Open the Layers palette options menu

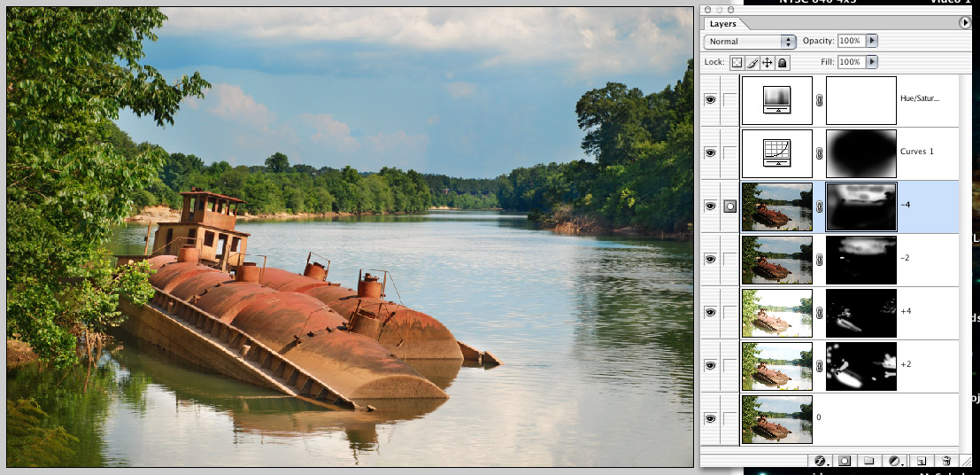964,23
